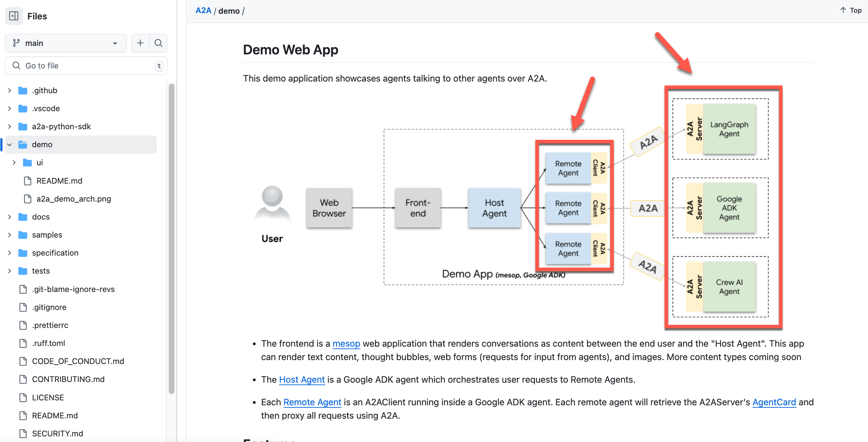Click the file tree vertical scrollbar
The width and height of the screenshot is (868, 442).
coord(172,238)
